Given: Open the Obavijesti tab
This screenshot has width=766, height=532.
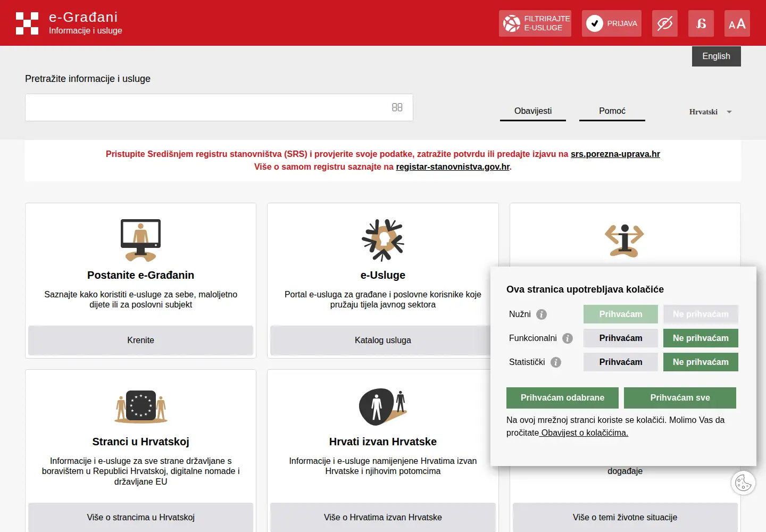Looking at the screenshot, I should tap(533, 111).
